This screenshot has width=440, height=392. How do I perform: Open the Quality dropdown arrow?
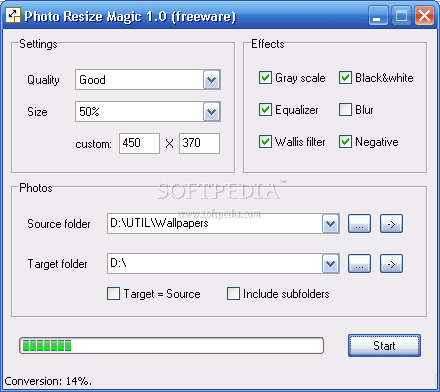coord(212,80)
